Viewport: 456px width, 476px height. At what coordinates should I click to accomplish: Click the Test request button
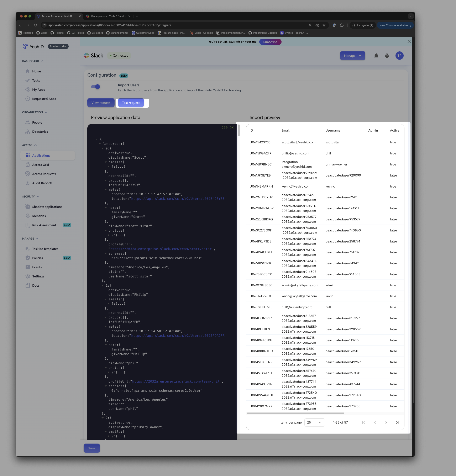pos(131,103)
